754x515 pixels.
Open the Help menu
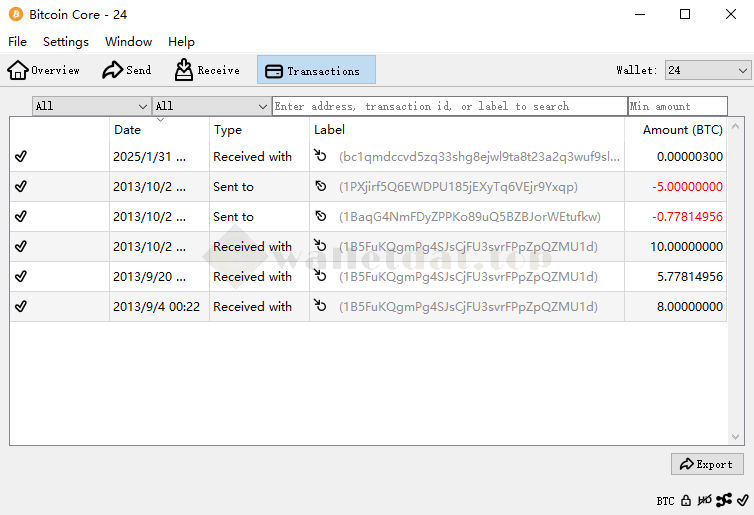(x=181, y=42)
